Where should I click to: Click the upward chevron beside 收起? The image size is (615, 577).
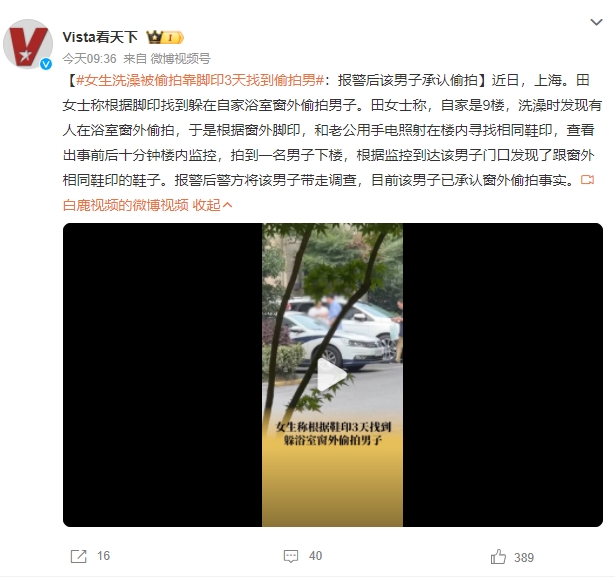pyautogui.click(x=227, y=205)
